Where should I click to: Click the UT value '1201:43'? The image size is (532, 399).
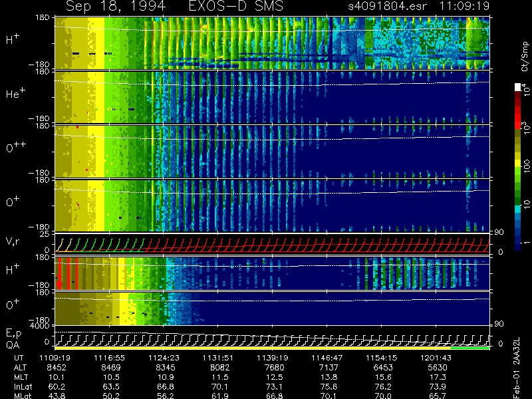(436, 358)
